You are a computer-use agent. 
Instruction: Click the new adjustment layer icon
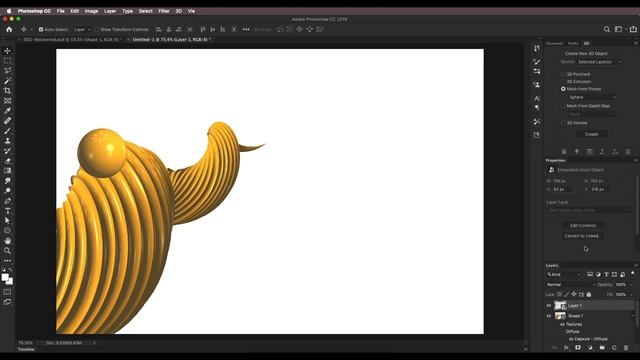(590, 347)
